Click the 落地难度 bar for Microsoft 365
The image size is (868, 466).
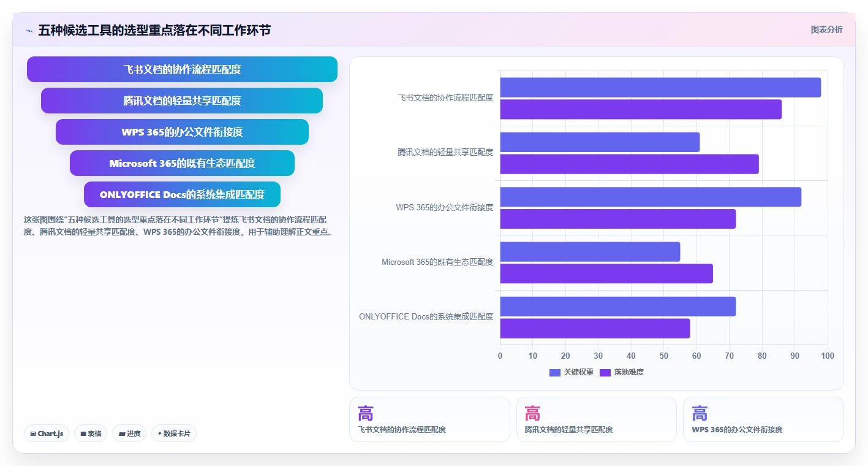(606, 273)
